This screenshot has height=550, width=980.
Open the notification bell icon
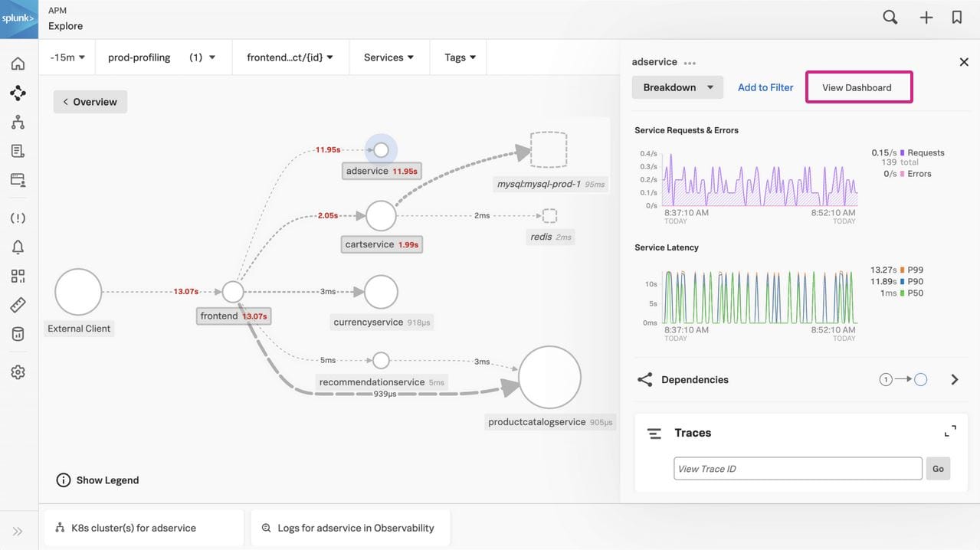pos(18,245)
